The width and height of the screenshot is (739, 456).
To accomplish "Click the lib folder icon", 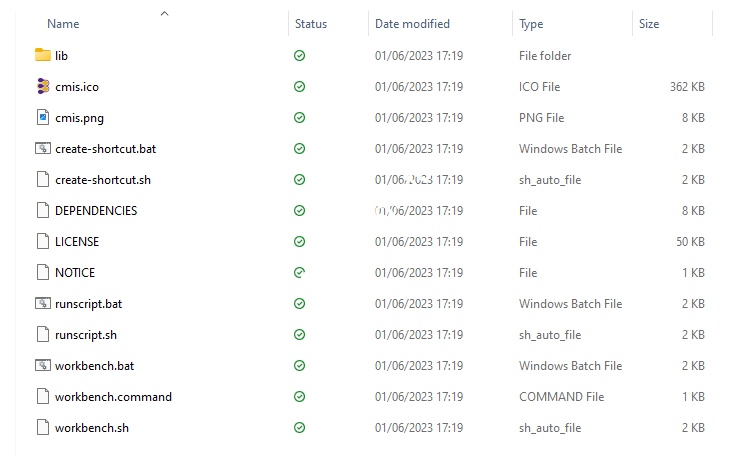I will coord(42,55).
